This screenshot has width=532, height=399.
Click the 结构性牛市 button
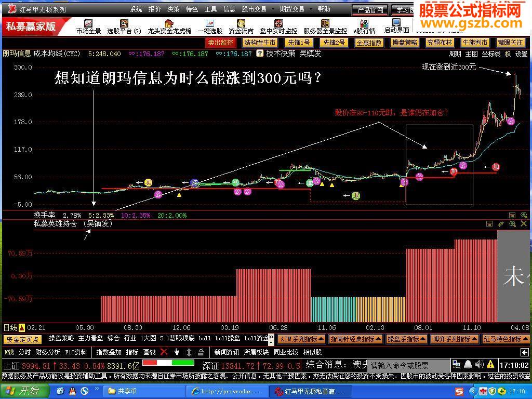pyautogui.click(x=260, y=43)
